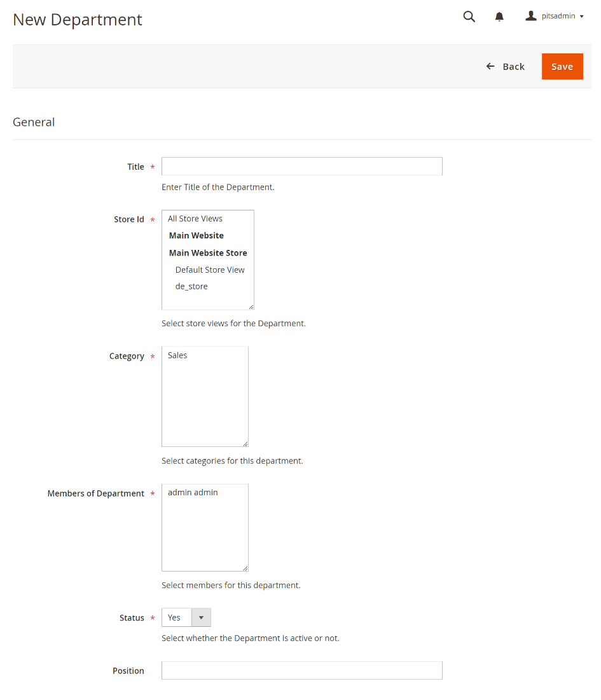Image resolution: width=601 pixels, height=700 pixels.
Task: Save the new department
Action: [562, 67]
